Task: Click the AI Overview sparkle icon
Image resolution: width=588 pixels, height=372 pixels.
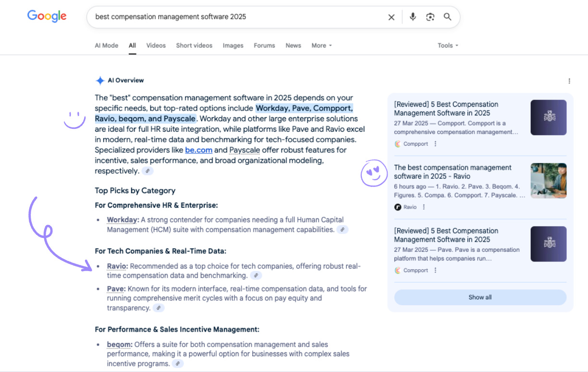Action: (x=100, y=80)
